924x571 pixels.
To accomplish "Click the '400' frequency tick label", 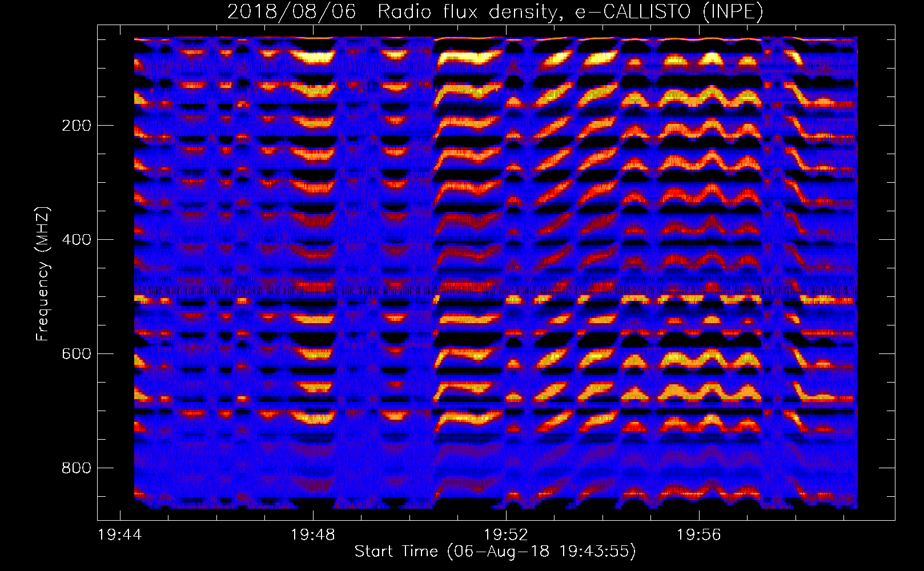I will (x=77, y=240).
